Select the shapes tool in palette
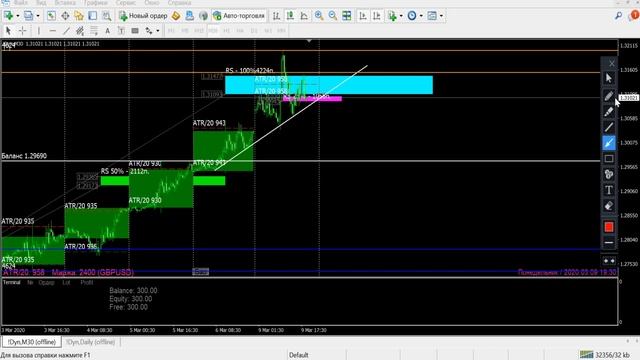 tap(609, 174)
